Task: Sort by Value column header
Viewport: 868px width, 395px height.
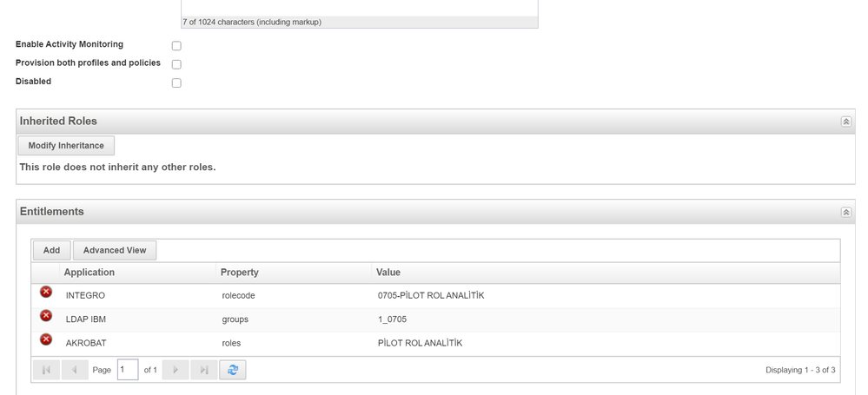Action: tap(388, 273)
